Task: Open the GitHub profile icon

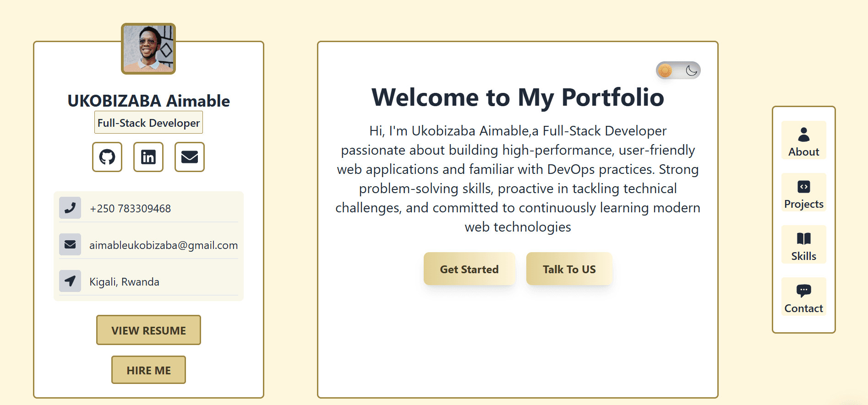Action: coord(107,157)
